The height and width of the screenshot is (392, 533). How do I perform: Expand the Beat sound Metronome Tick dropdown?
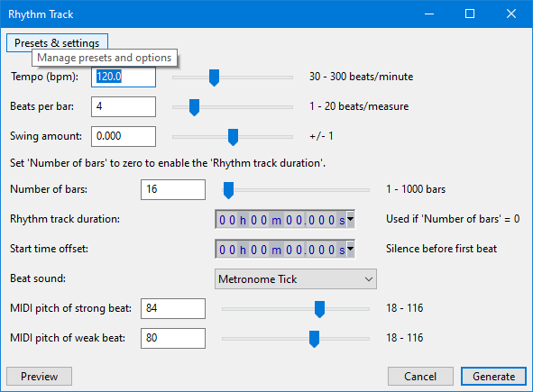tap(296, 279)
